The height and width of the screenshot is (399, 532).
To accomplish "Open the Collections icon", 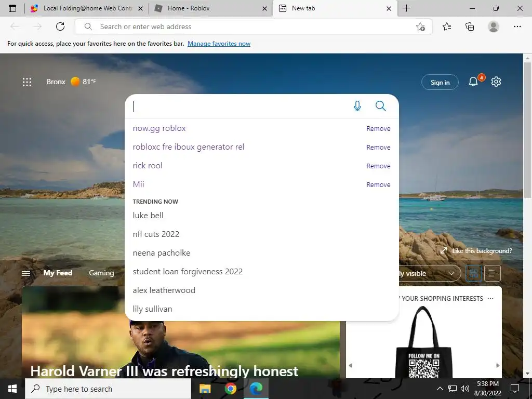I will [470, 26].
